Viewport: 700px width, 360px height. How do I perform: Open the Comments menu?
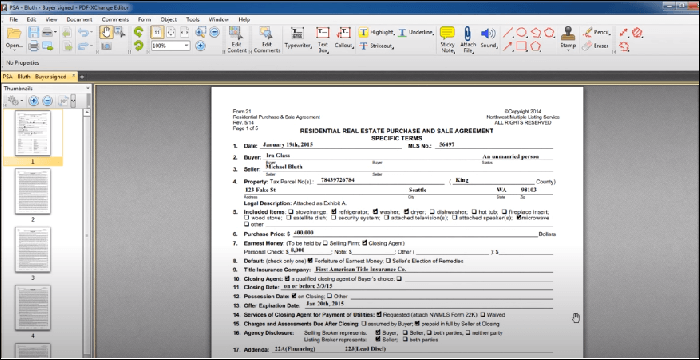(x=115, y=20)
